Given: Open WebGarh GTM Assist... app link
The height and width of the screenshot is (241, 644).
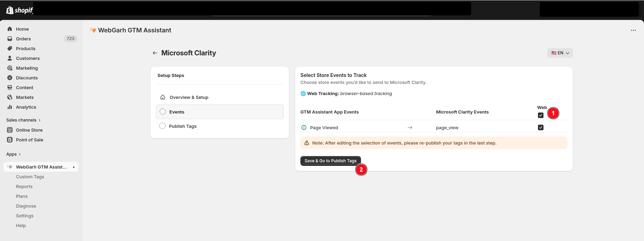Looking at the screenshot, I should (41, 167).
